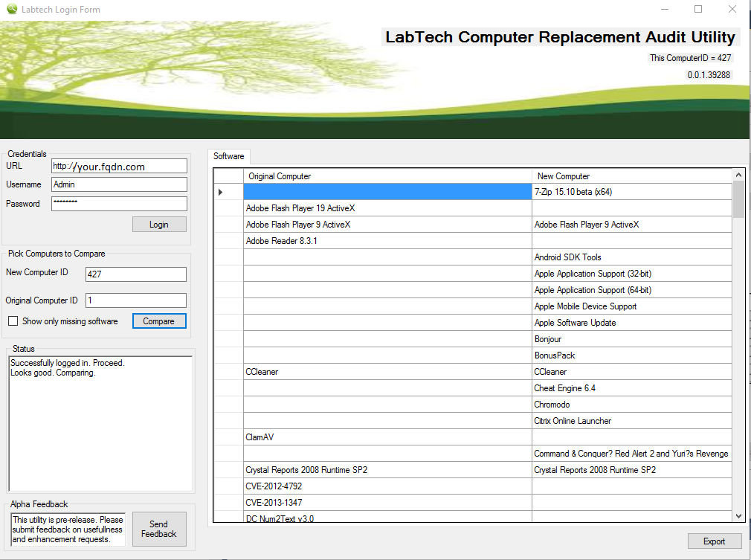Click the row header of the ClamAV row
Screen dimensions: 751x560
228,437
